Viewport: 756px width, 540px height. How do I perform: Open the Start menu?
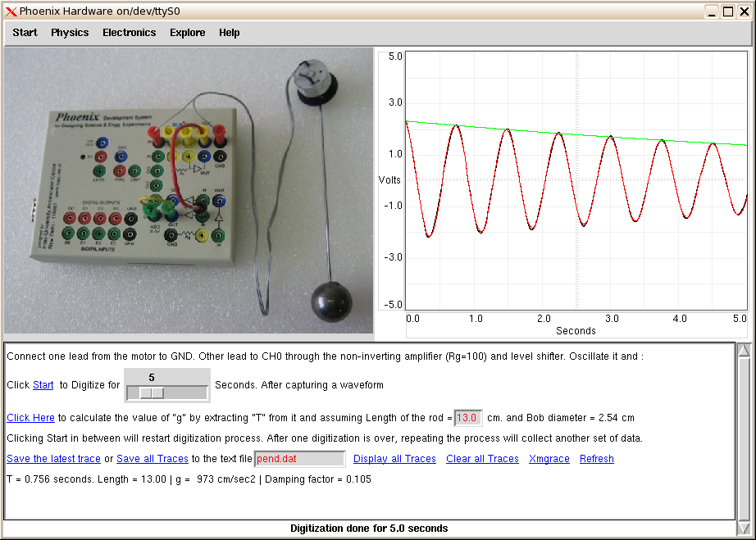click(x=25, y=33)
